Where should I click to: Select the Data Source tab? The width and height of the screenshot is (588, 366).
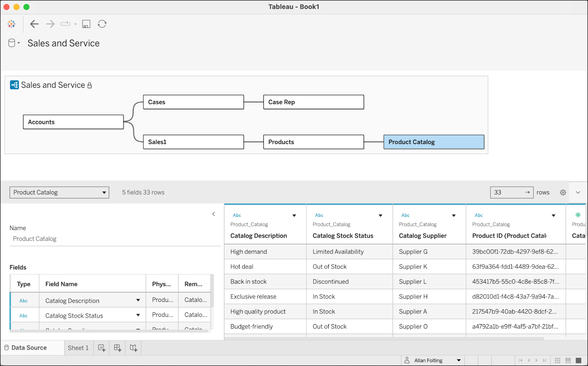[x=29, y=347]
